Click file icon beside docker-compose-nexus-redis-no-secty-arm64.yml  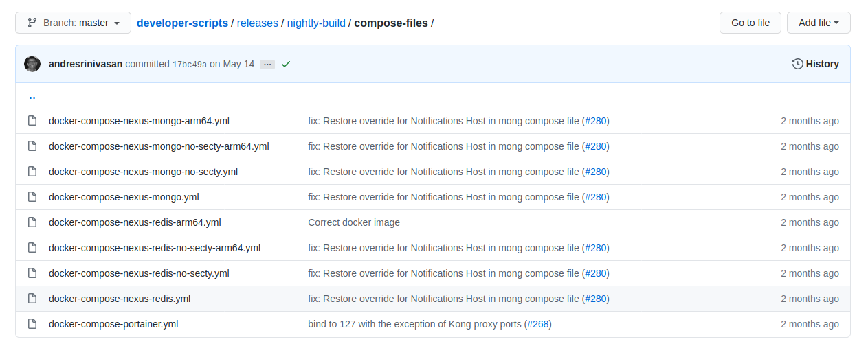[32, 248]
